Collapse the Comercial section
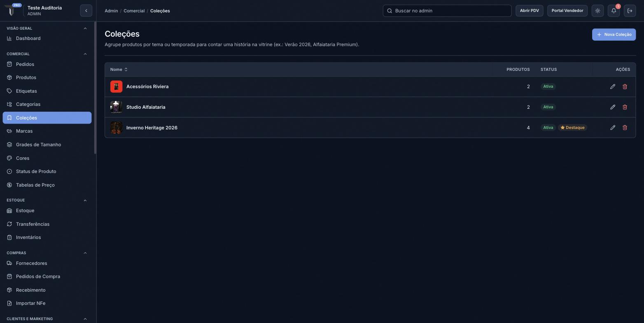Image resolution: width=644 pixels, height=323 pixels. coord(85,54)
